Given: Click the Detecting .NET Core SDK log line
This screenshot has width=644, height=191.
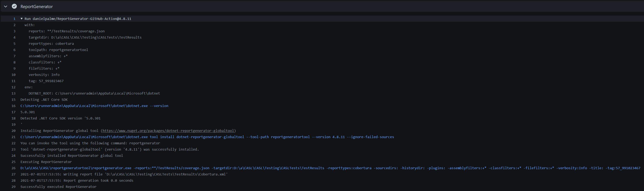Looking at the screenshot, I should 44,100.
